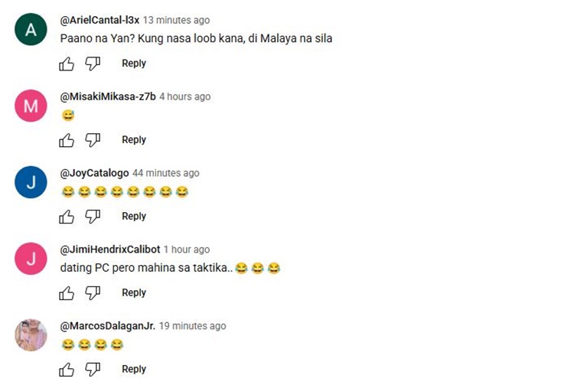The image size is (574, 392).
Task: Dislike @MarcosDalaganJr.'s comment
Action: [x=93, y=369]
